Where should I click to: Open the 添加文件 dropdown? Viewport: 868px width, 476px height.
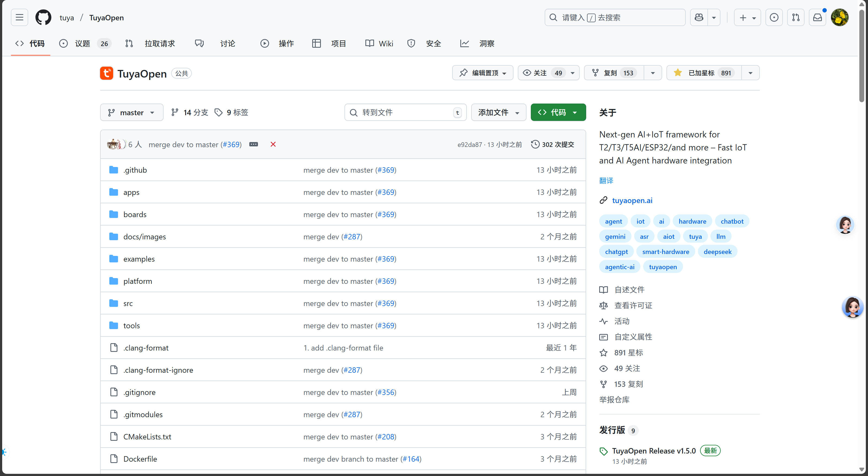pyautogui.click(x=498, y=112)
